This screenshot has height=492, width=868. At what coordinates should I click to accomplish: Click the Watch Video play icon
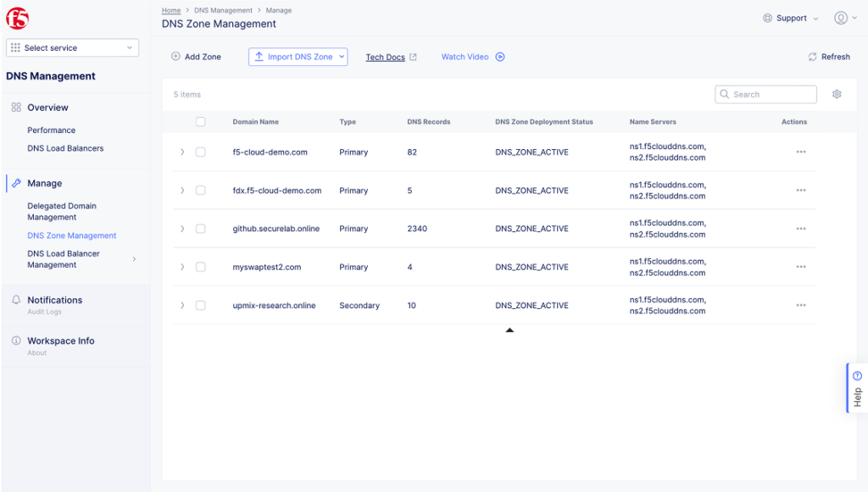coord(500,57)
